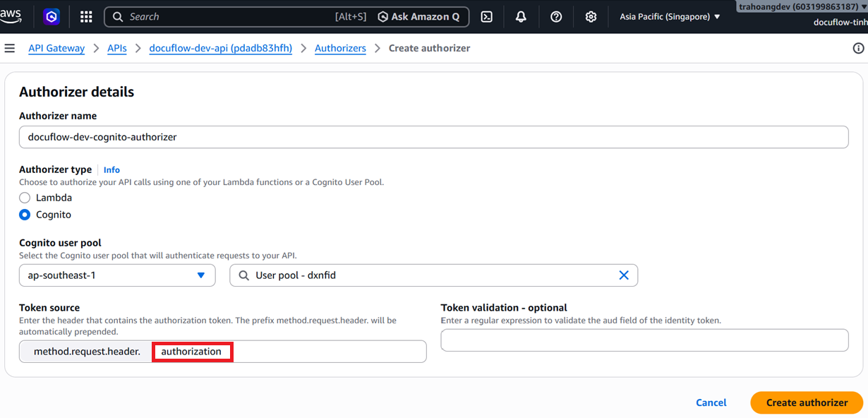The image size is (868, 418).
Task: Click the purple console app icon
Action: [x=52, y=17]
